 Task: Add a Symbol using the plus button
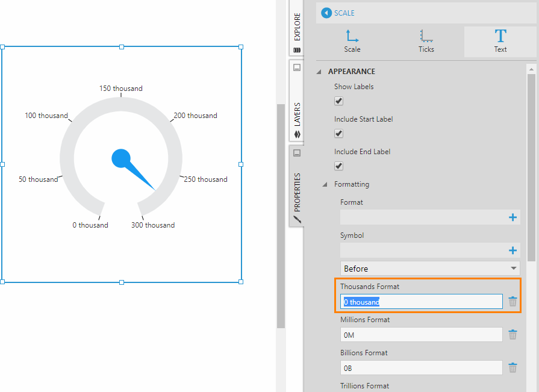(x=513, y=250)
